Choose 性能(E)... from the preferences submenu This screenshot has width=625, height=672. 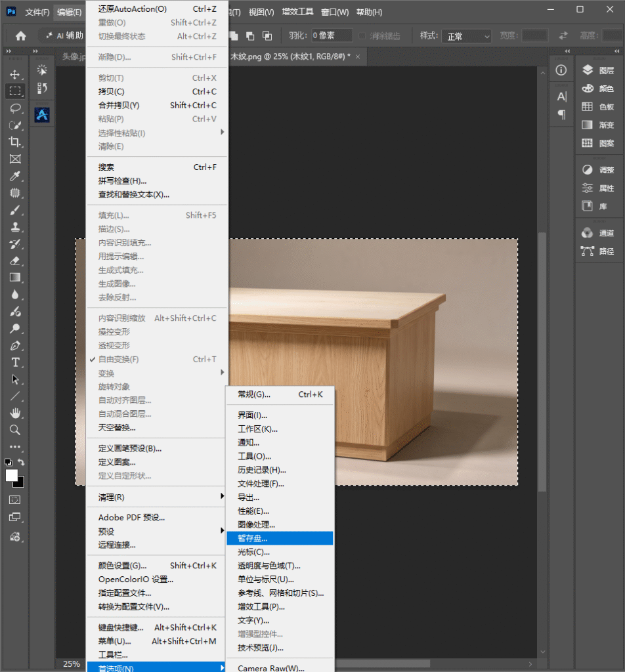(x=280, y=511)
